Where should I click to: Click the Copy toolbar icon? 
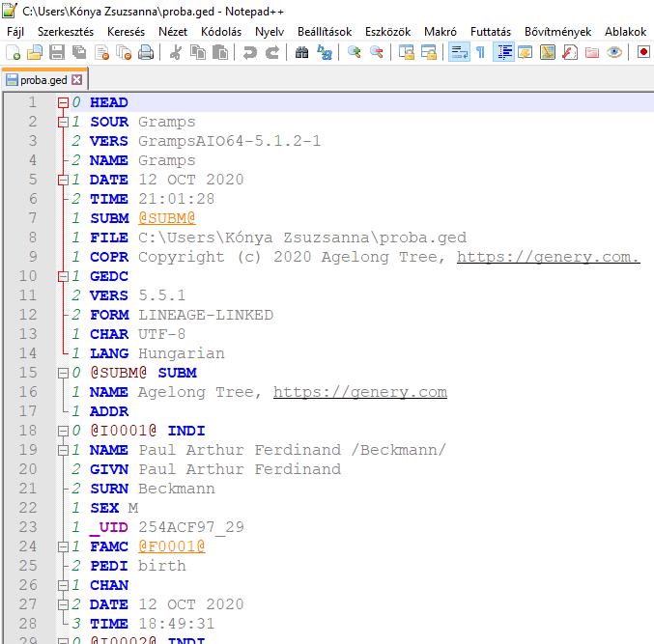click(x=198, y=53)
